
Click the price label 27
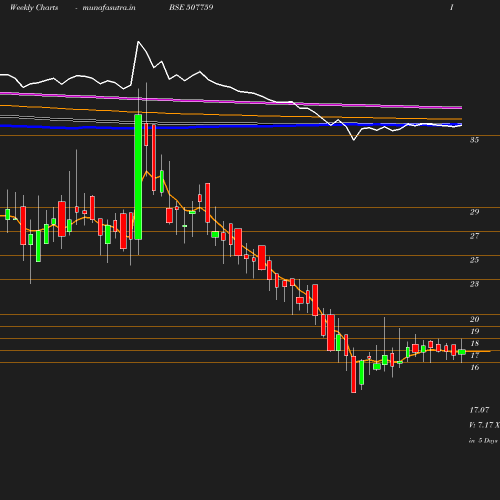[474, 236]
